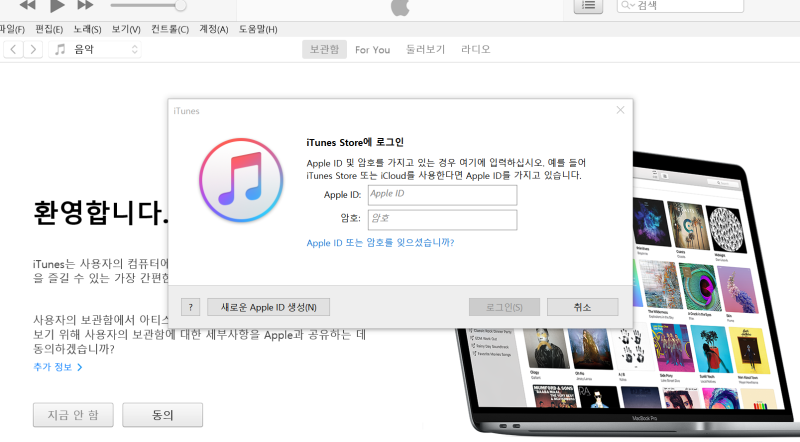The height and width of the screenshot is (442, 800).
Task: Click the rewind playback button
Action: tap(28, 5)
